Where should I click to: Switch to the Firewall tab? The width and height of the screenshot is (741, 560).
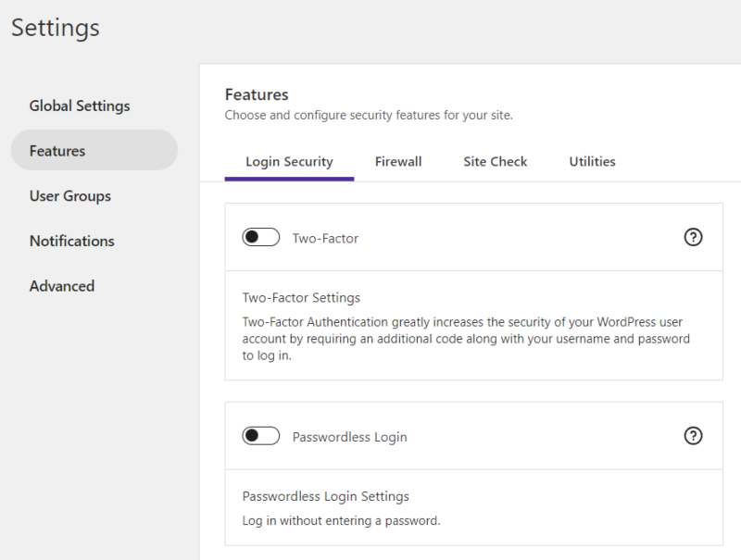[398, 161]
